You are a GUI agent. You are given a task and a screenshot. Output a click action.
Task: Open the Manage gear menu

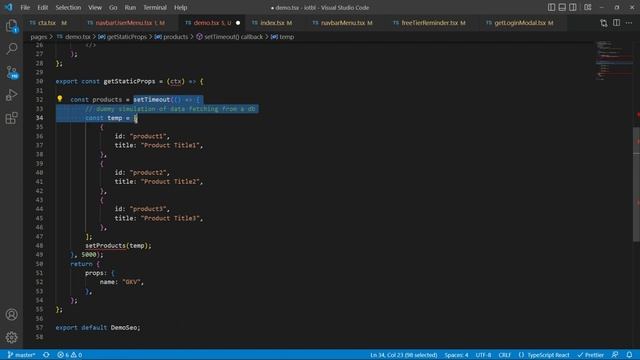pos(11,337)
